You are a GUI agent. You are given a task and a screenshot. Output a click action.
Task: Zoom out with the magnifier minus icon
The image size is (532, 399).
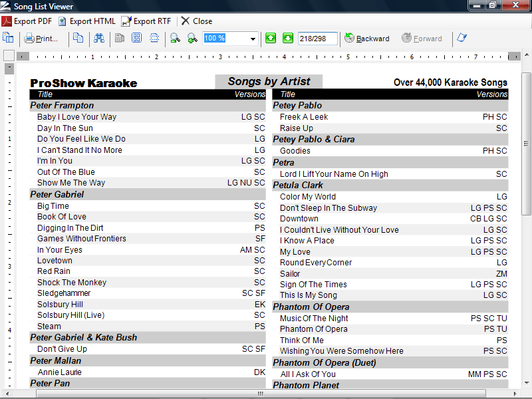[174, 39]
